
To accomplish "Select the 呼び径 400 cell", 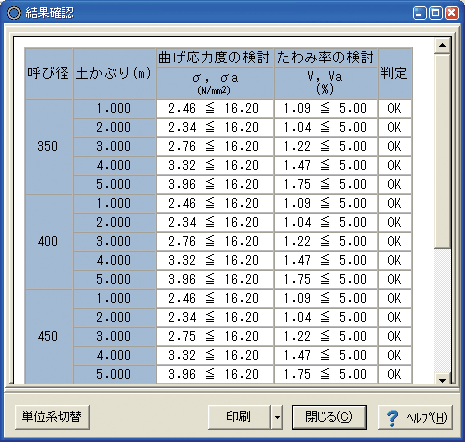I will (49, 242).
